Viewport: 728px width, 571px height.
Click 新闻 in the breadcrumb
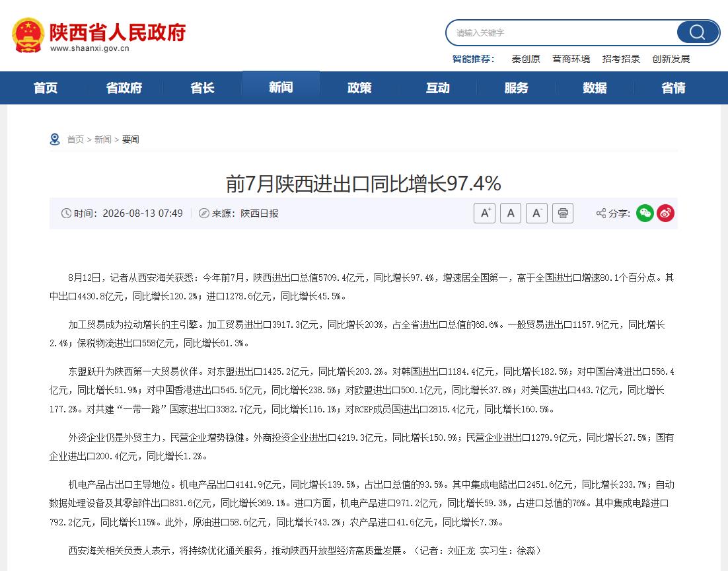pyautogui.click(x=102, y=139)
